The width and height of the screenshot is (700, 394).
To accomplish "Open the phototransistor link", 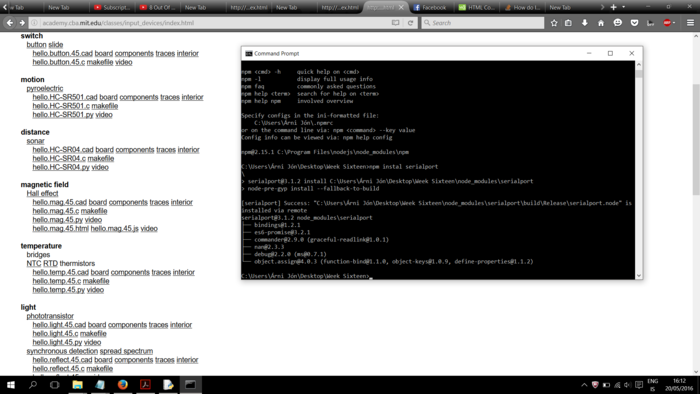I will (x=50, y=316).
